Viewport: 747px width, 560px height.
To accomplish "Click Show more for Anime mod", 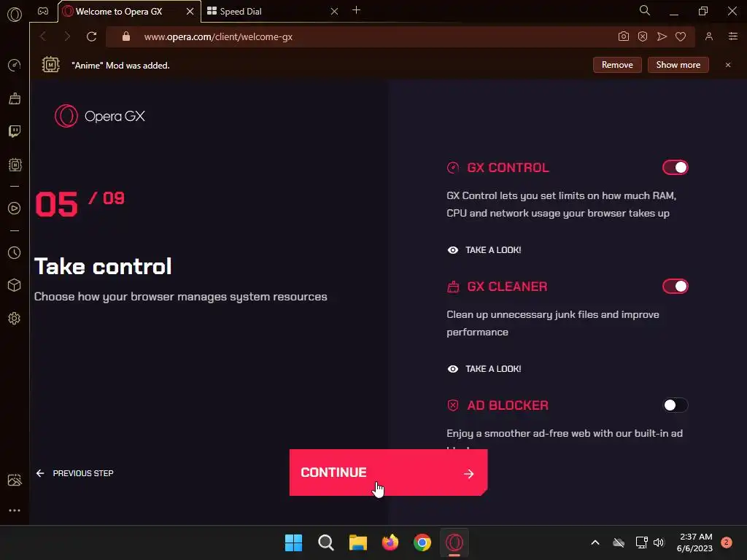I will [x=678, y=65].
